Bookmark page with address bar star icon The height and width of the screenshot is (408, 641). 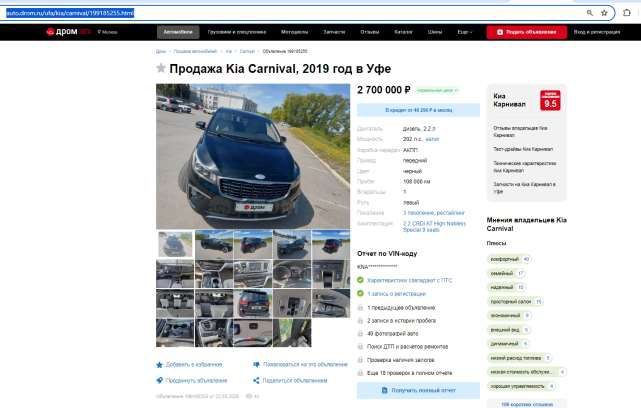[604, 13]
